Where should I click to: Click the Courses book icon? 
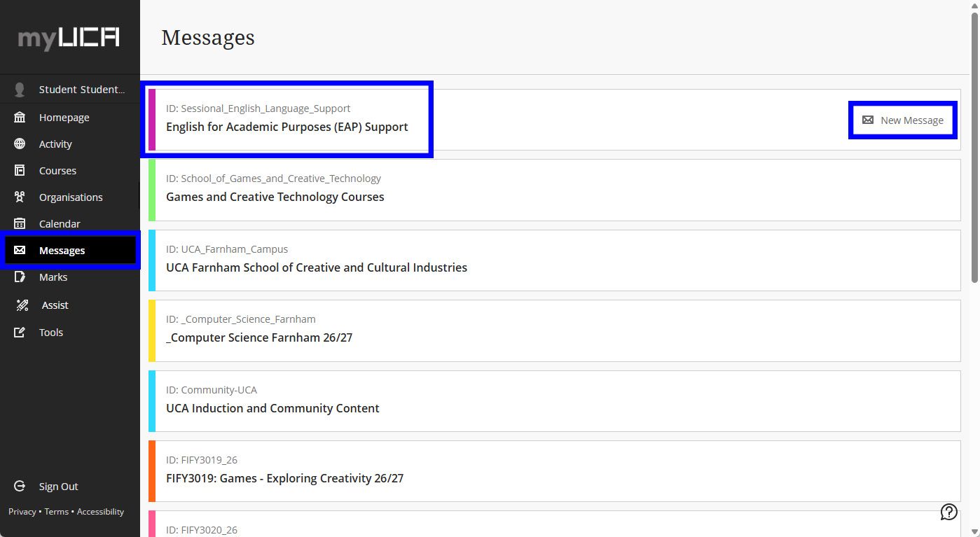pyautogui.click(x=20, y=170)
